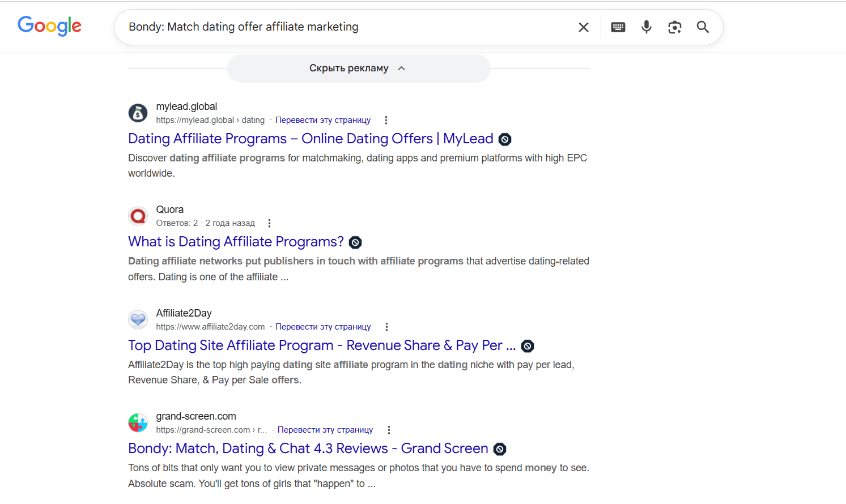846x504 pixels.
Task: Click the mylead.global site name
Action: pos(186,106)
